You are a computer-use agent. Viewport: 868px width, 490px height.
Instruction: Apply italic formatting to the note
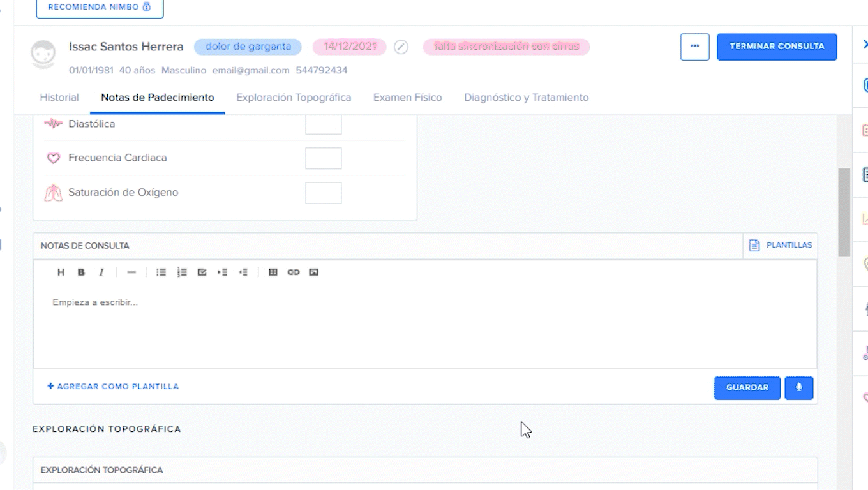pos(101,272)
